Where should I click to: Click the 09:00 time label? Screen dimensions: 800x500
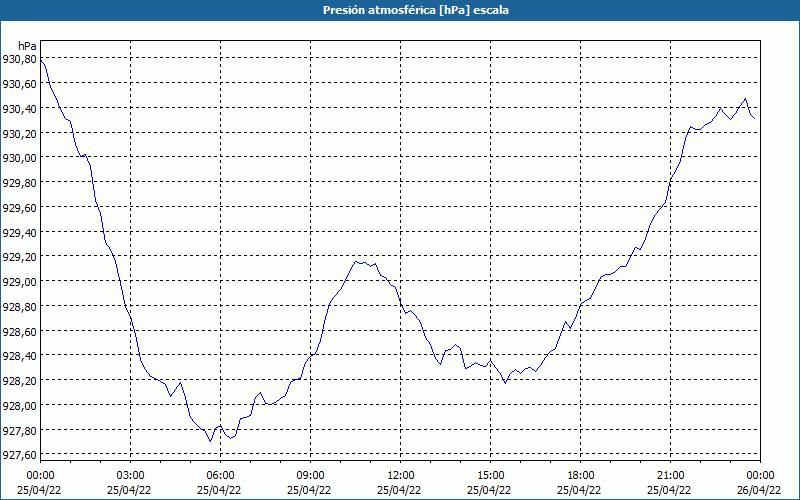[x=310, y=476]
